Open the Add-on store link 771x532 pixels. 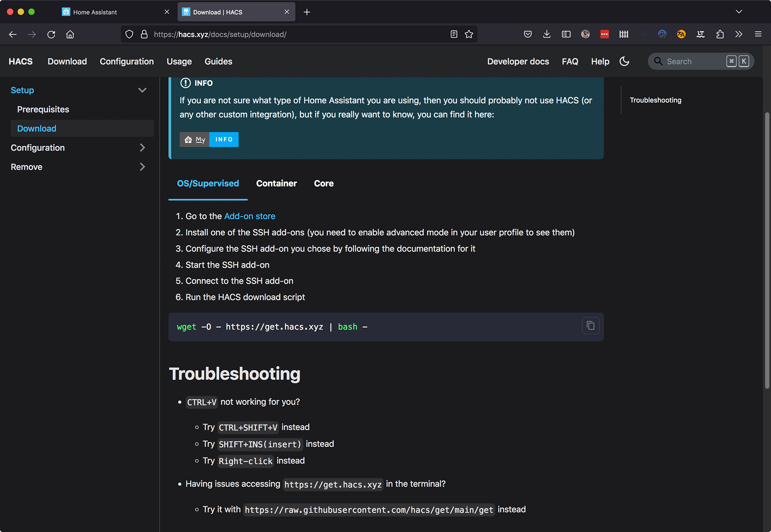click(x=249, y=216)
